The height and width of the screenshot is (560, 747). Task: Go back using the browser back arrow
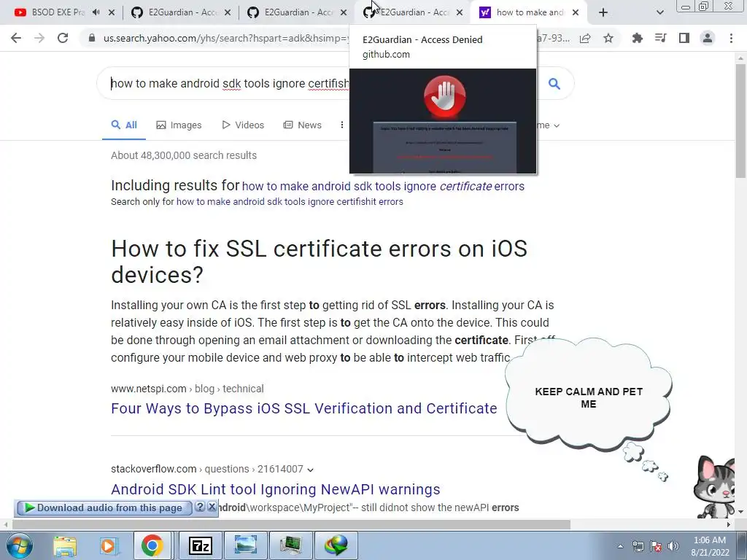point(16,38)
